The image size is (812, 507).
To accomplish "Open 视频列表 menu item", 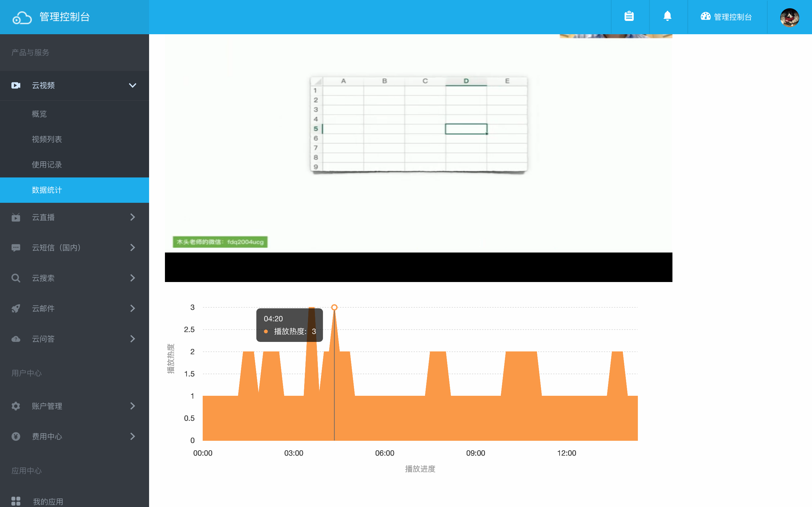I will click(x=47, y=139).
